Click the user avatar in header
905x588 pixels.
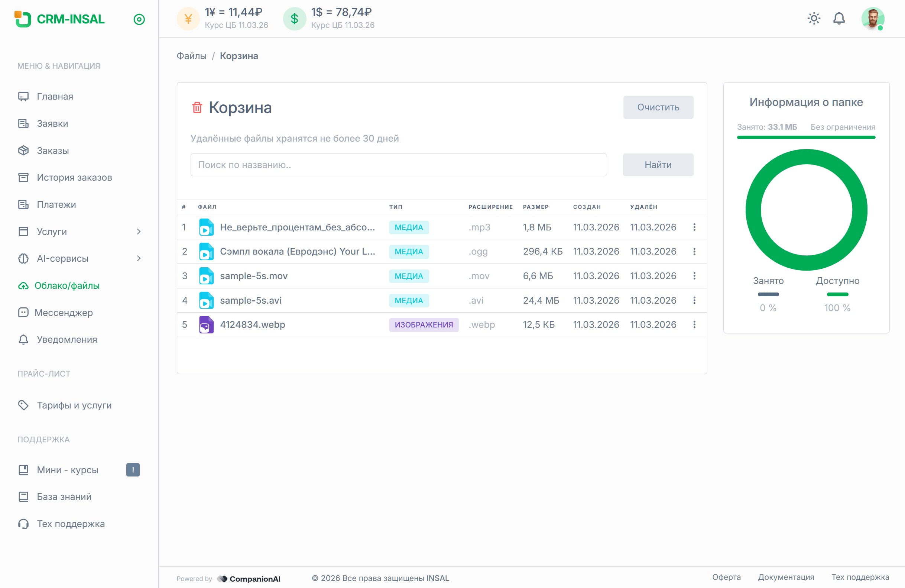tap(872, 18)
